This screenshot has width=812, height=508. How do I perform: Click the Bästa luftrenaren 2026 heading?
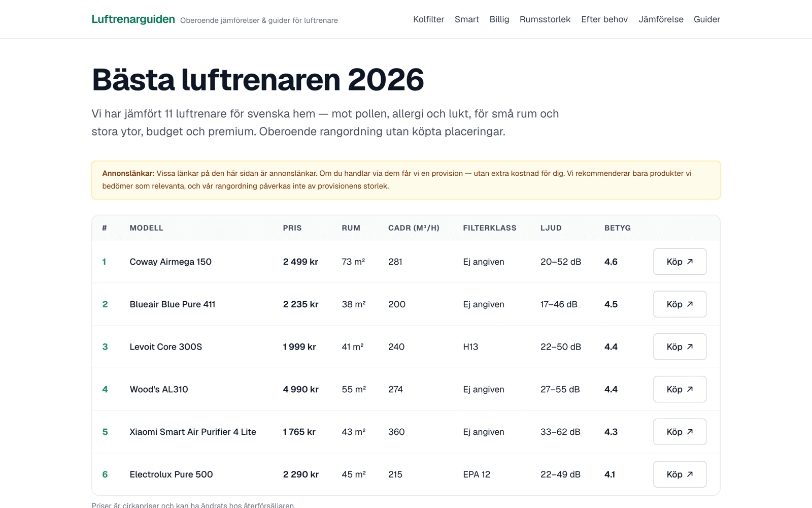click(x=258, y=80)
